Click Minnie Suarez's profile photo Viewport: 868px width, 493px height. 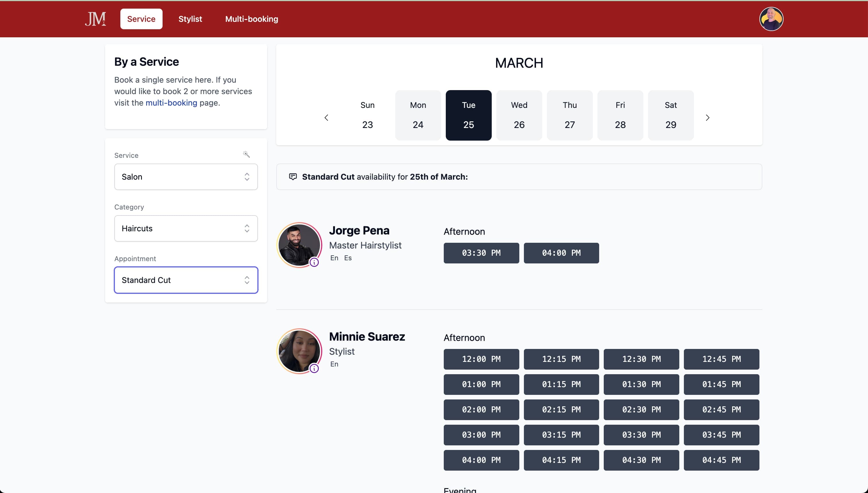coord(299,351)
